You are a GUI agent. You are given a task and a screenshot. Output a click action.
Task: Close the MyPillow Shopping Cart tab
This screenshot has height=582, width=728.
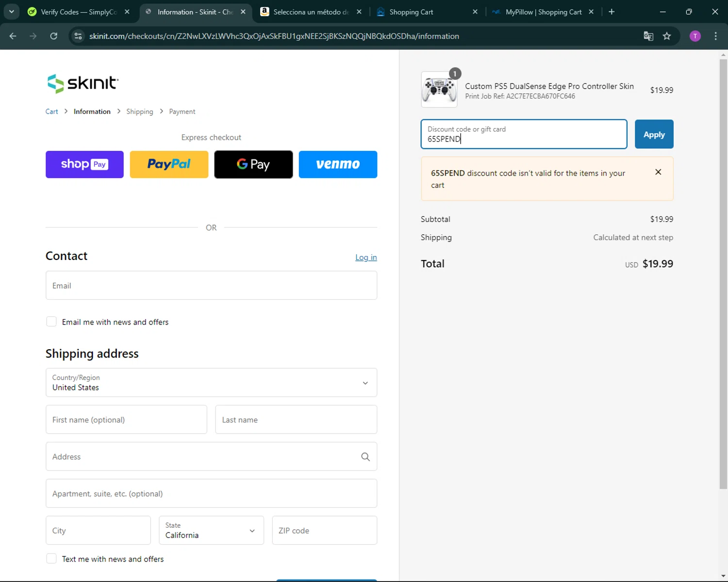coord(591,12)
